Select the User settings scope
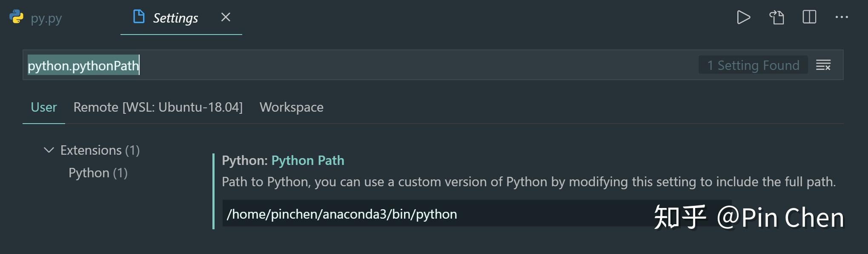 click(43, 107)
